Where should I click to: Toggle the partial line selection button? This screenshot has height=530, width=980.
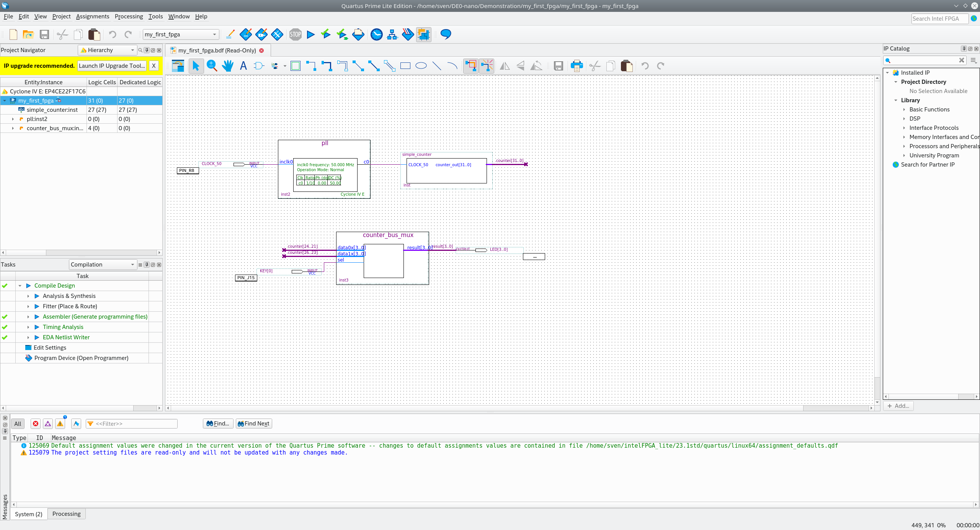487,66
